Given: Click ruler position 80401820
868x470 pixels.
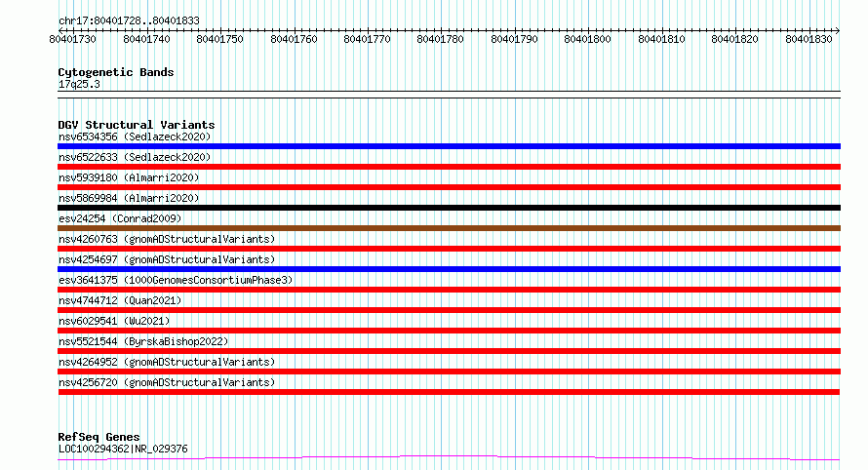Looking at the screenshot, I should tap(734, 39).
